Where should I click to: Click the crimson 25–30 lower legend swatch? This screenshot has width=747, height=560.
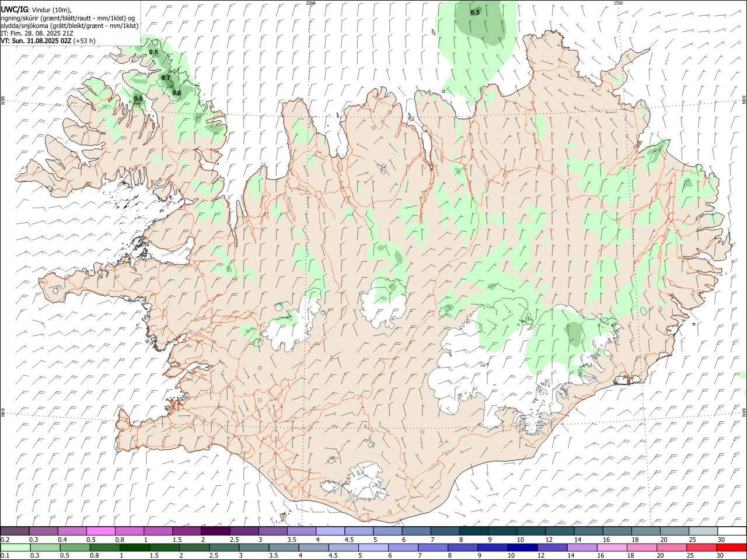point(701,547)
